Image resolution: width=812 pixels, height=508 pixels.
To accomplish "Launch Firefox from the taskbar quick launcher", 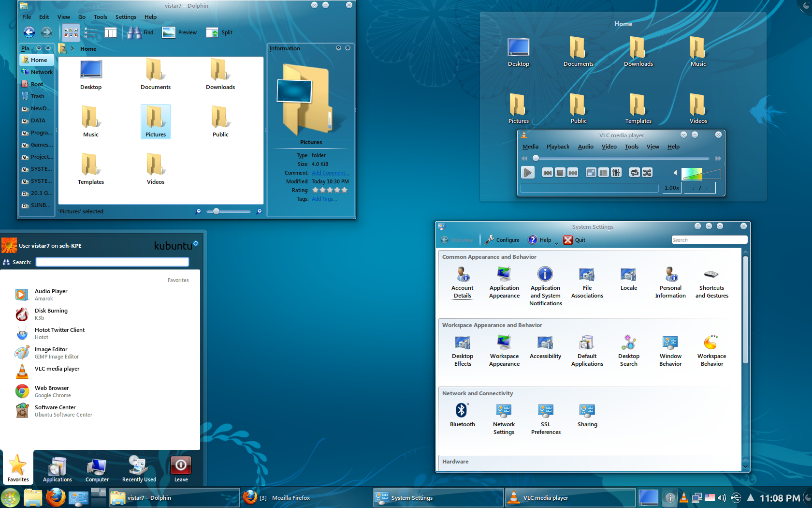I will pyautogui.click(x=55, y=497).
